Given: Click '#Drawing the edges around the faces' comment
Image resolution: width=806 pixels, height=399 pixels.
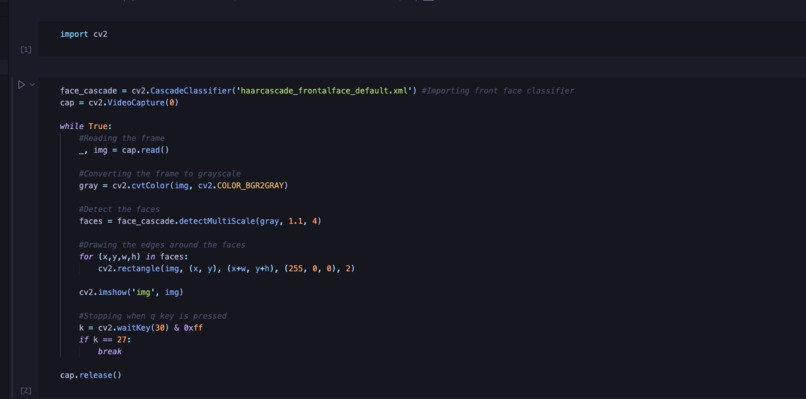Looking at the screenshot, I should [x=162, y=245].
